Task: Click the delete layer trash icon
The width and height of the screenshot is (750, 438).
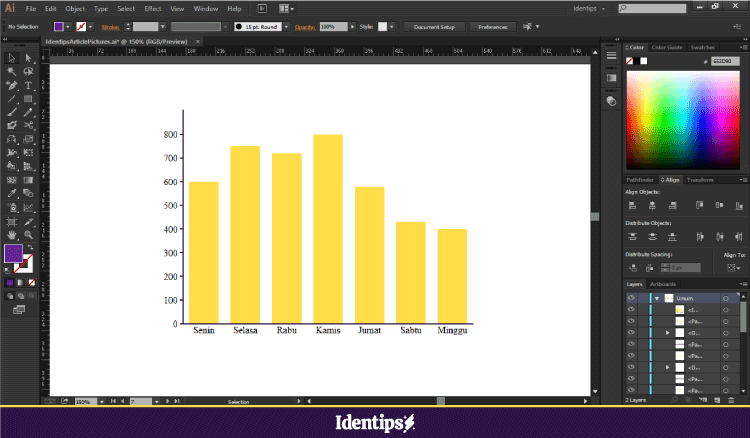Action: 732,399
